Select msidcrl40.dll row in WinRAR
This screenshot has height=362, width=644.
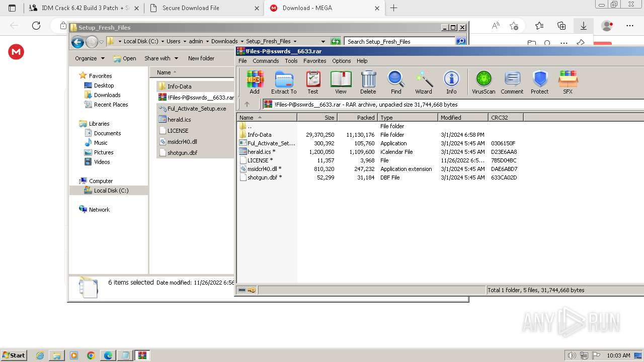(x=260, y=169)
